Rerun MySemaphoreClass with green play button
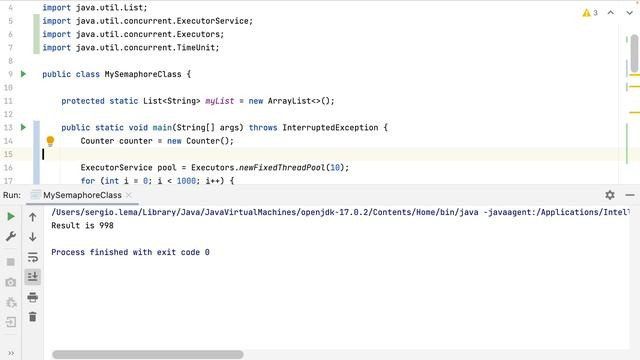This screenshot has width=640, height=360. (x=11, y=216)
